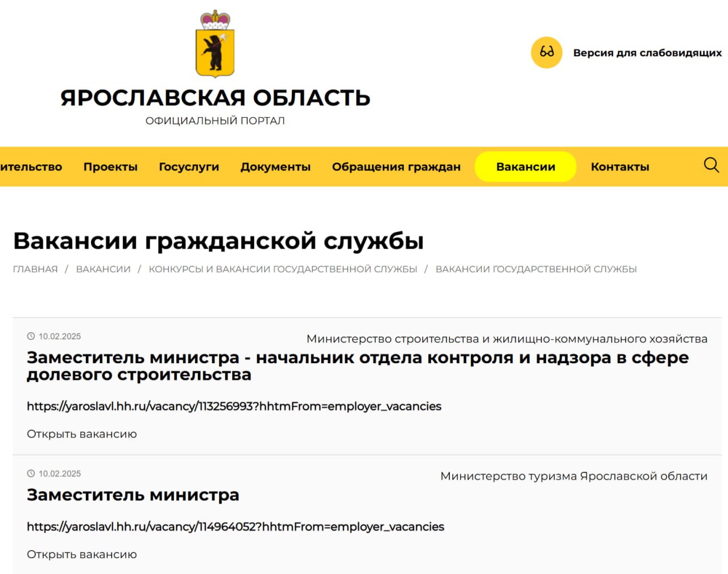This screenshot has width=728, height=574.
Task: Open breadcrumb Конкурсы и вакансии государственной службы
Action: click(283, 269)
